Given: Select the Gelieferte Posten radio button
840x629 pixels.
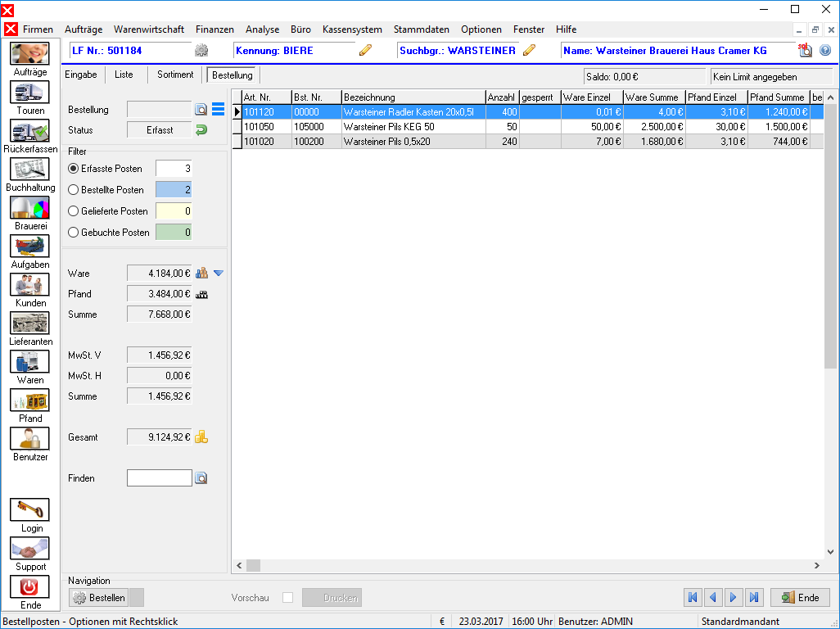Looking at the screenshot, I should [74, 211].
